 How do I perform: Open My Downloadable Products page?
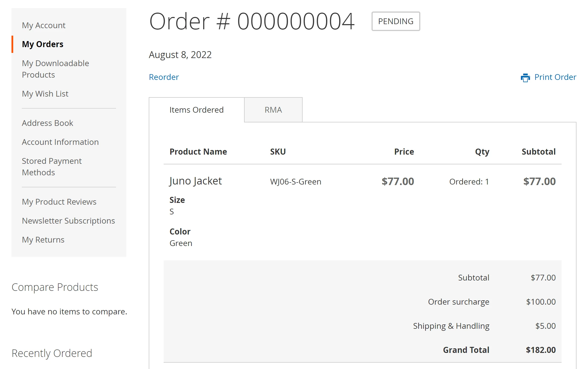point(55,69)
